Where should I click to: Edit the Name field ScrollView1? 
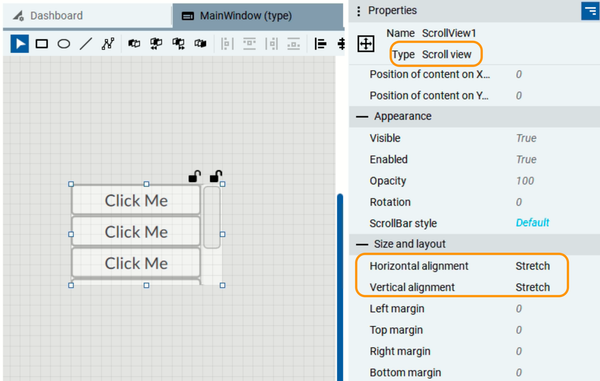pos(449,33)
